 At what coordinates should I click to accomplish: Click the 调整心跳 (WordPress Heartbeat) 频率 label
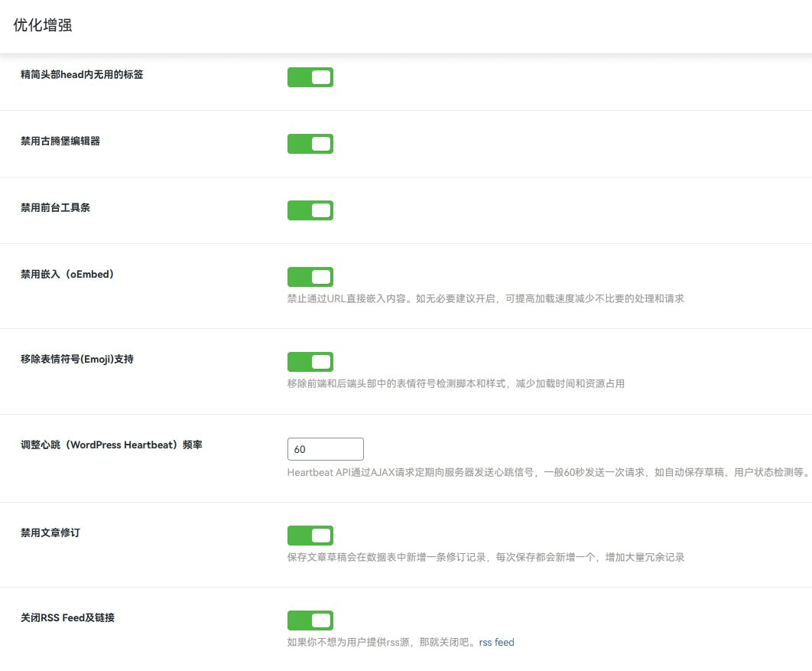pyautogui.click(x=112, y=445)
